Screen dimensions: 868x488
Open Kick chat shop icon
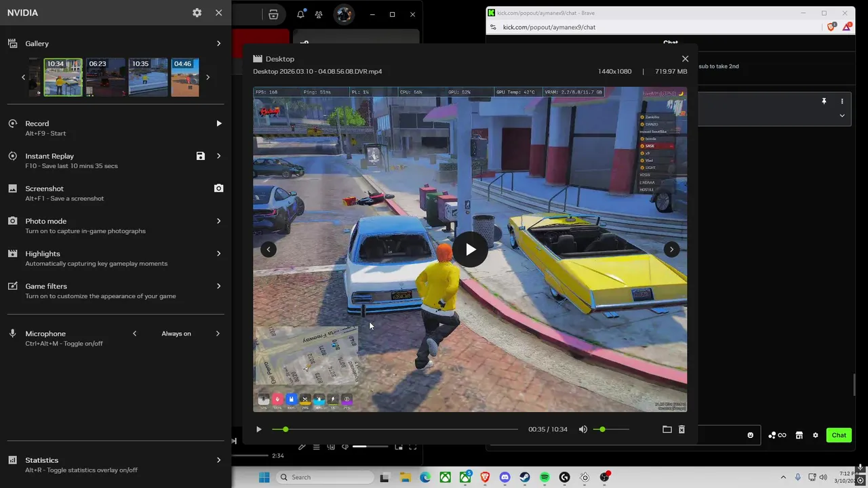pos(799,435)
